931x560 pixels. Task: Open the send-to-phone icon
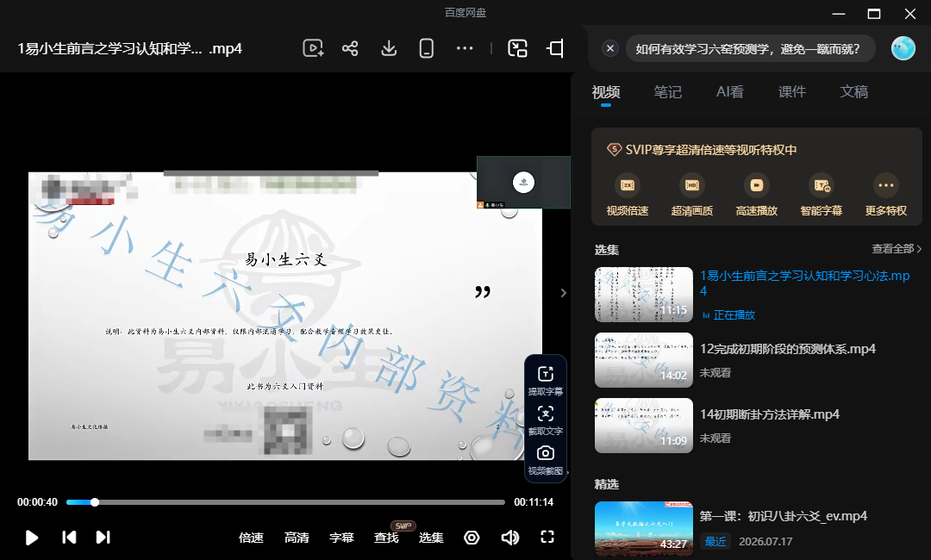click(x=427, y=48)
